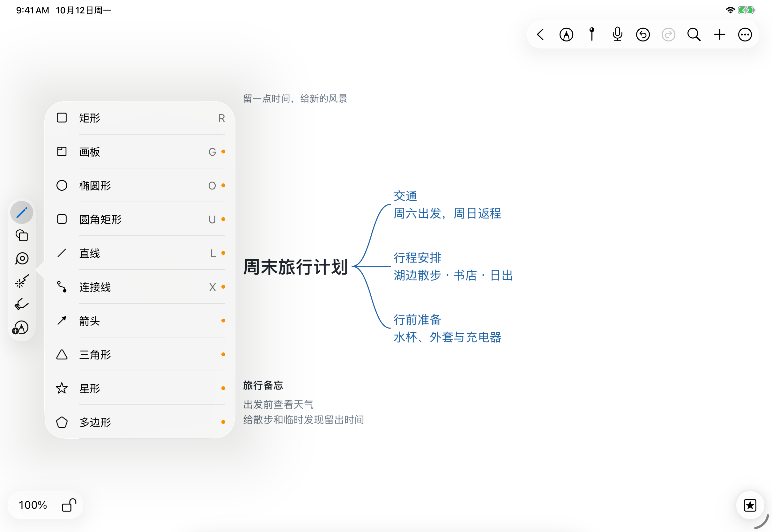Select the pin tool icon
Viewport: 772px width, 532px height.
tap(592, 34)
